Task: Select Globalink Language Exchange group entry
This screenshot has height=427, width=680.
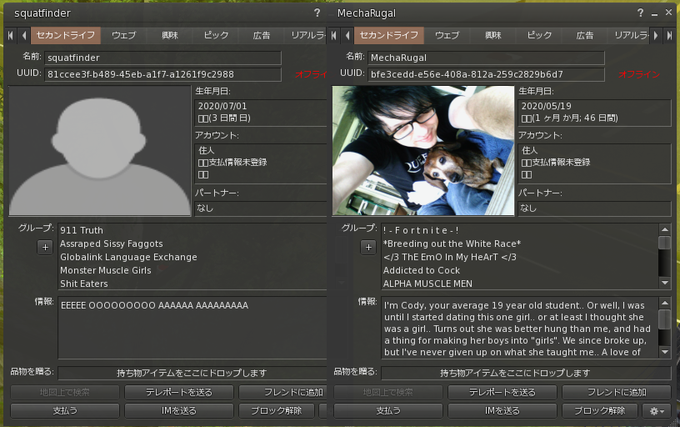Action: (128, 257)
